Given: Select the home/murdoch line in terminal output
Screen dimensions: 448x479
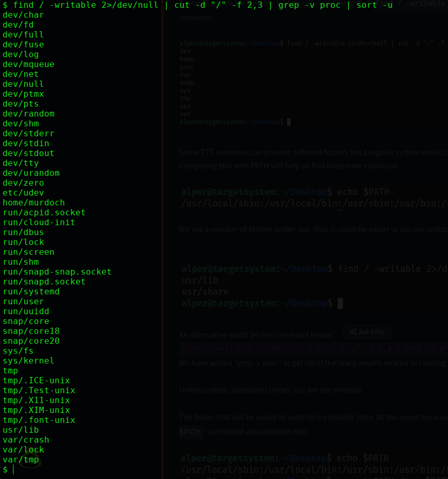Looking at the screenshot, I should 34,203.
